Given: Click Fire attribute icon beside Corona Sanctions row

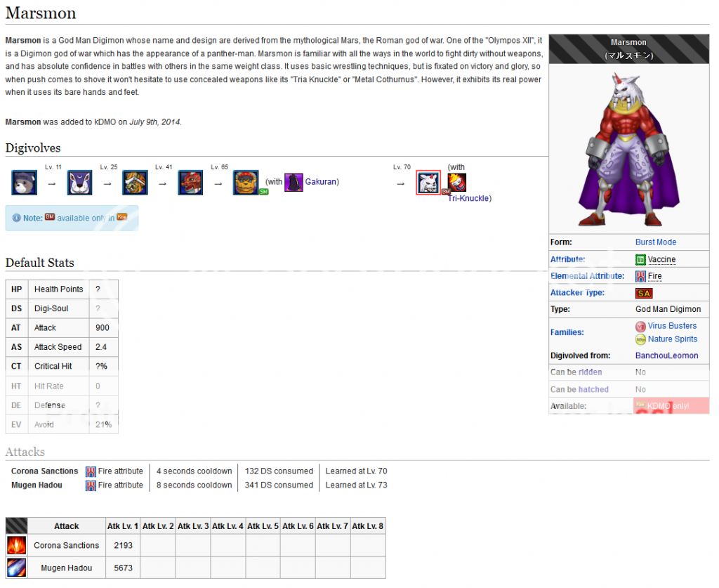Looking at the screenshot, I should 91,471.
